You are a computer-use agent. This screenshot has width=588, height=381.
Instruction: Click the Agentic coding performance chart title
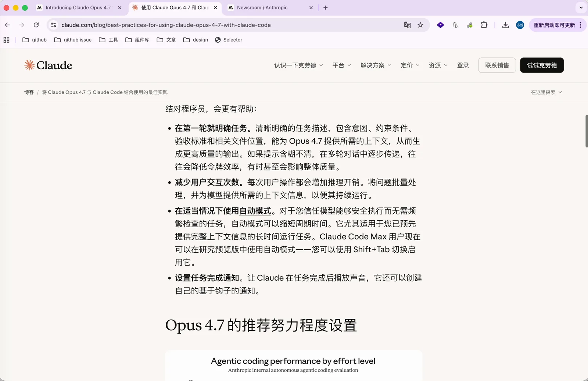click(293, 361)
